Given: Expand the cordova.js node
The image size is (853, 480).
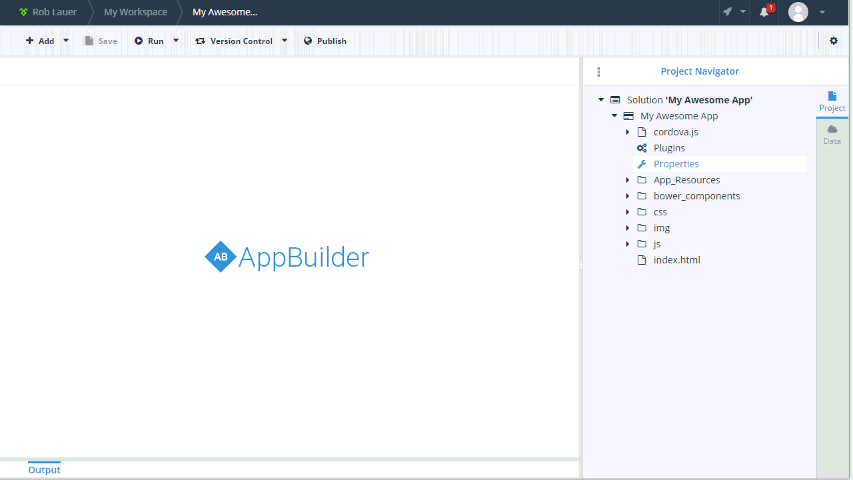Looking at the screenshot, I should point(627,132).
